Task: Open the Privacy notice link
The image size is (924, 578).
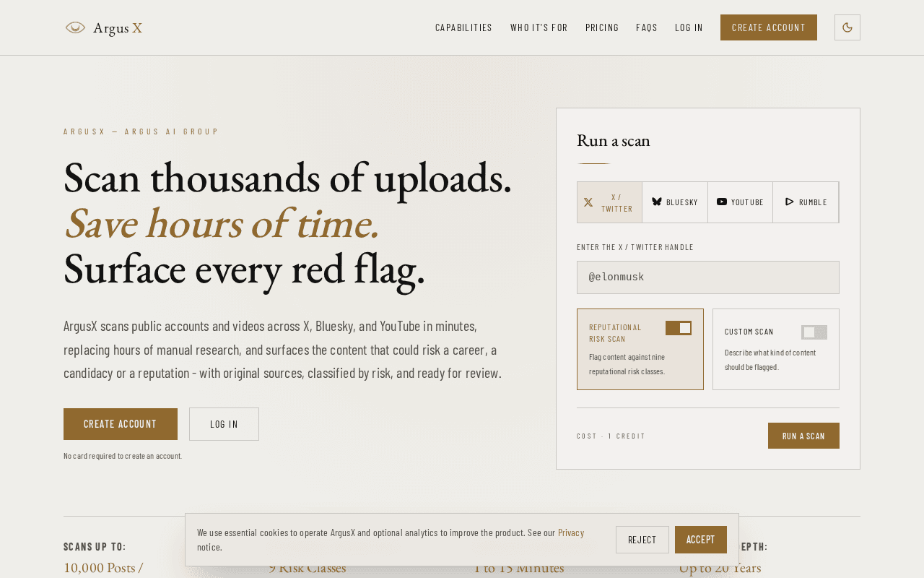Action: coord(571,532)
